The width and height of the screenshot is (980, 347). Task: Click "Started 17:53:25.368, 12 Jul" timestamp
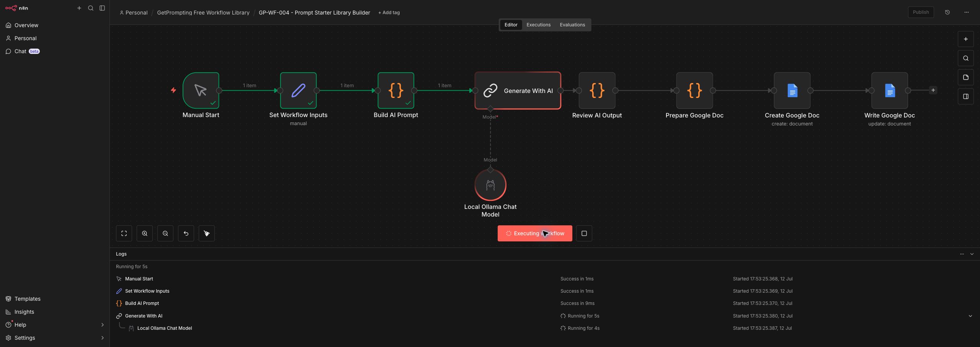click(x=763, y=279)
